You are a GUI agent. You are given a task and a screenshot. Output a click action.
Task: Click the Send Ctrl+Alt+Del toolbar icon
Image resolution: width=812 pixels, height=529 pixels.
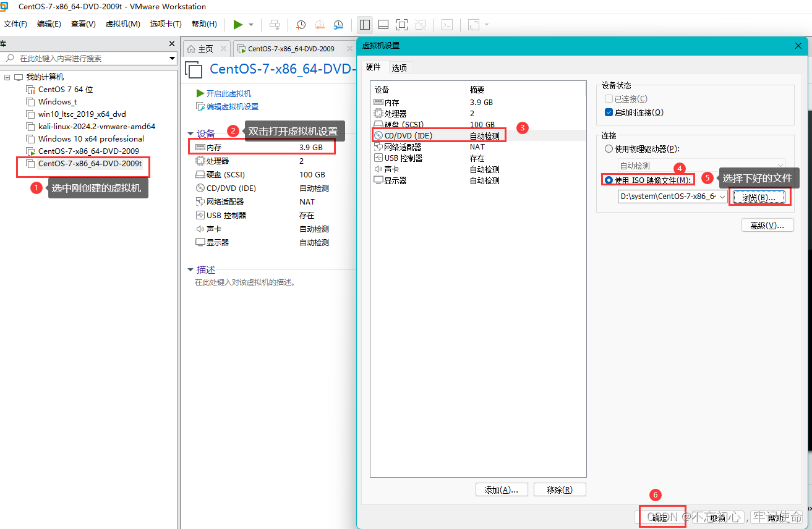point(275,25)
